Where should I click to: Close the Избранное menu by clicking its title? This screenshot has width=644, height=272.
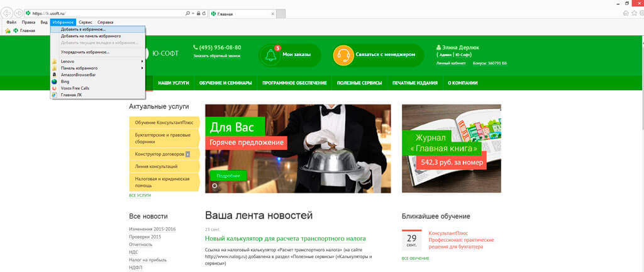[64, 22]
